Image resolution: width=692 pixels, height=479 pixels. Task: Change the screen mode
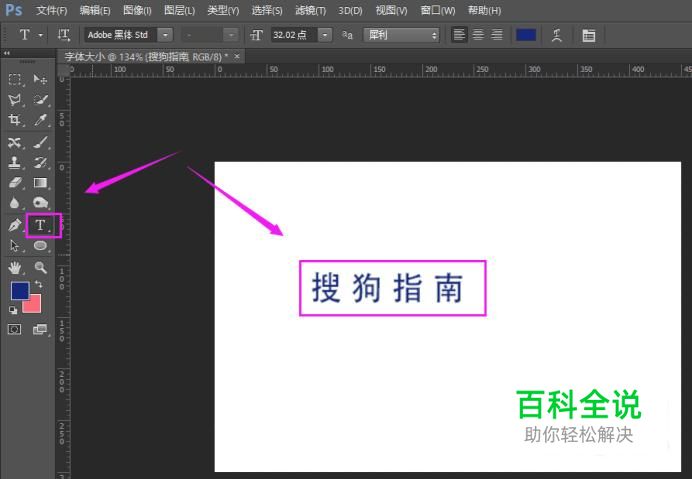(x=40, y=329)
